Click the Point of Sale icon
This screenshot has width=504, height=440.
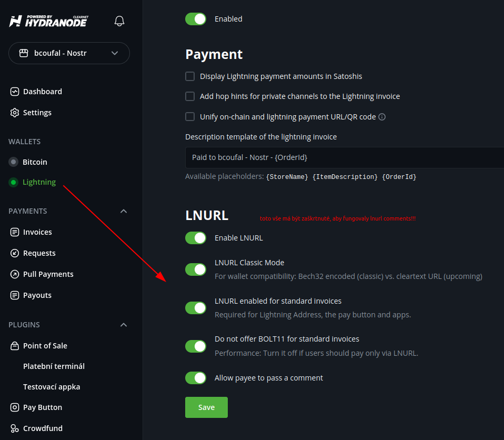pyautogui.click(x=15, y=346)
